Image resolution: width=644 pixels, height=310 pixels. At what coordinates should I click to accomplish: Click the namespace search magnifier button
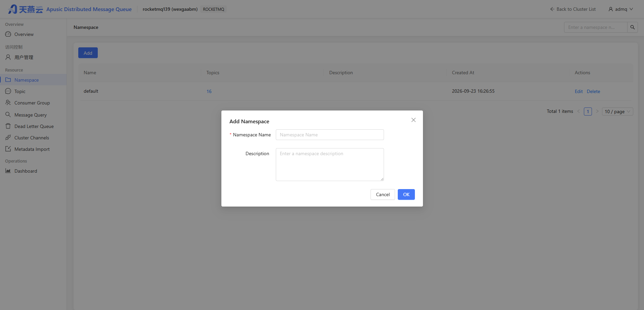click(x=633, y=27)
